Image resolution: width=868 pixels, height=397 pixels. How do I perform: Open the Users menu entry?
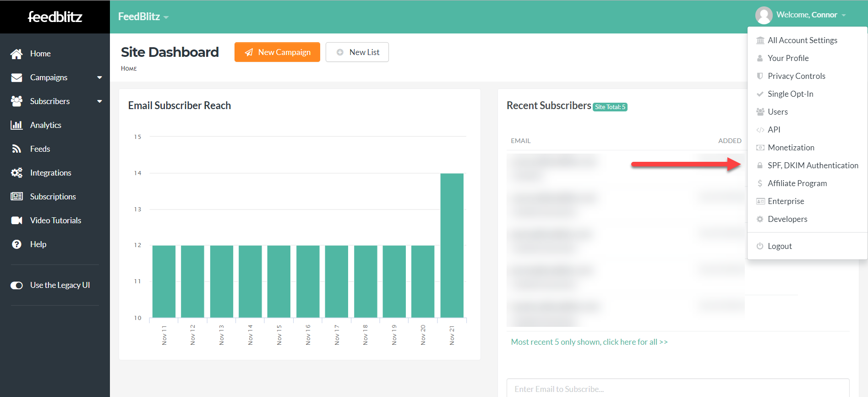pos(778,112)
